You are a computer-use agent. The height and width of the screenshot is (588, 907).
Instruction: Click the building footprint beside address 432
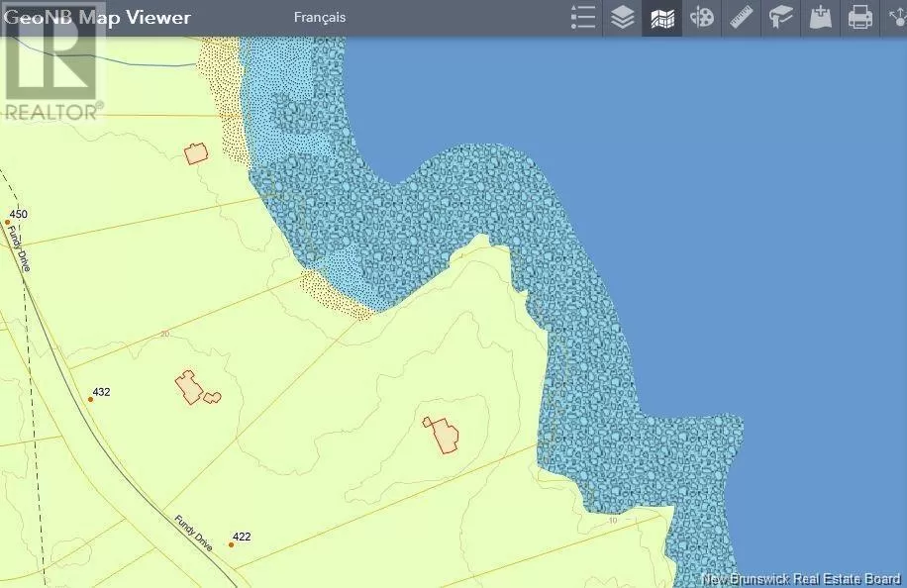coord(189,386)
